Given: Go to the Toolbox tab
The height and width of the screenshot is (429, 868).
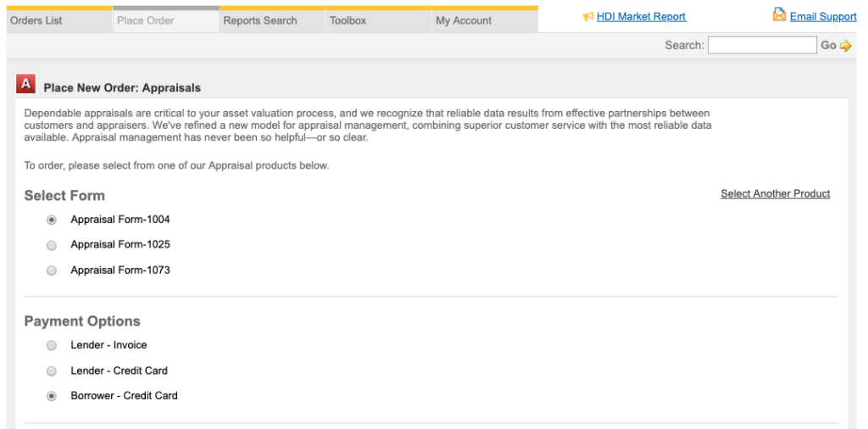Looking at the screenshot, I should pos(348,20).
